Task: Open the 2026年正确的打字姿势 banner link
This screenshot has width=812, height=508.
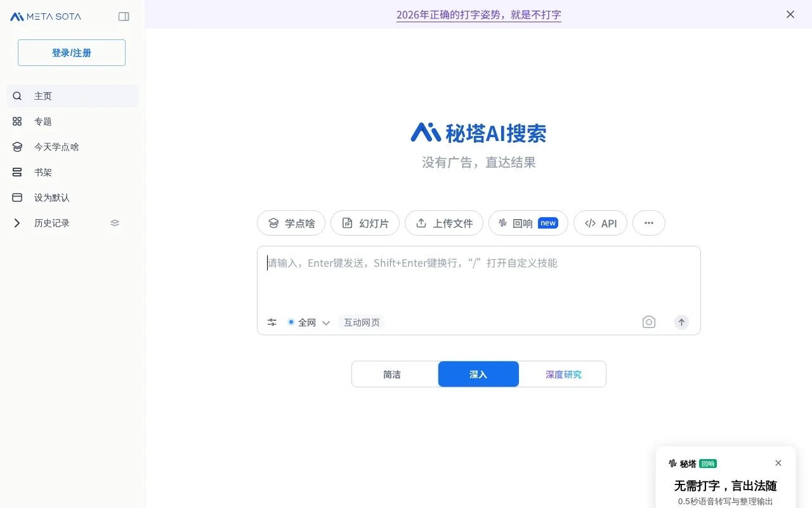Action: pyautogui.click(x=479, y=15)
